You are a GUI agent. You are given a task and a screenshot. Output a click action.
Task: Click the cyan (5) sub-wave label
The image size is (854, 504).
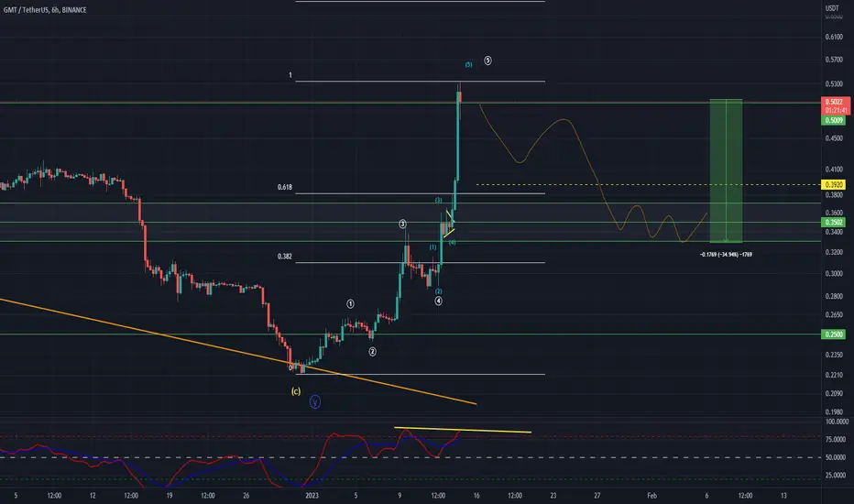(x=468, y=65)
